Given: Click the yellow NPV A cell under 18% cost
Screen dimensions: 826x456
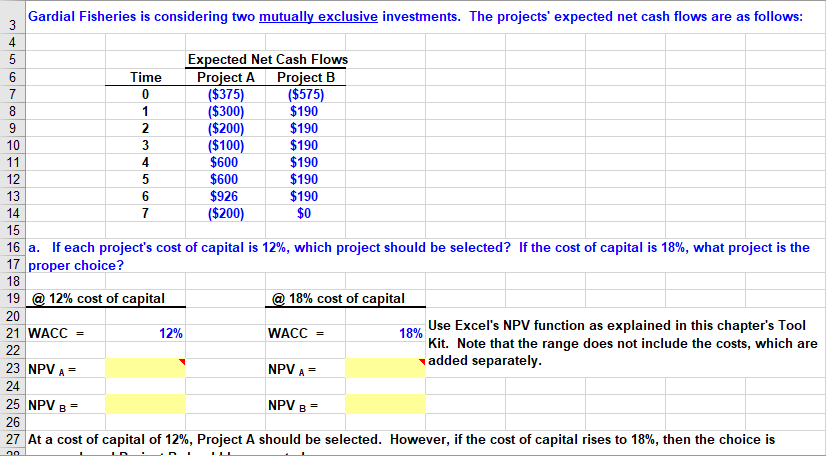Looking at the screenshot, I should pyautogui.click(x=386, y=368).
